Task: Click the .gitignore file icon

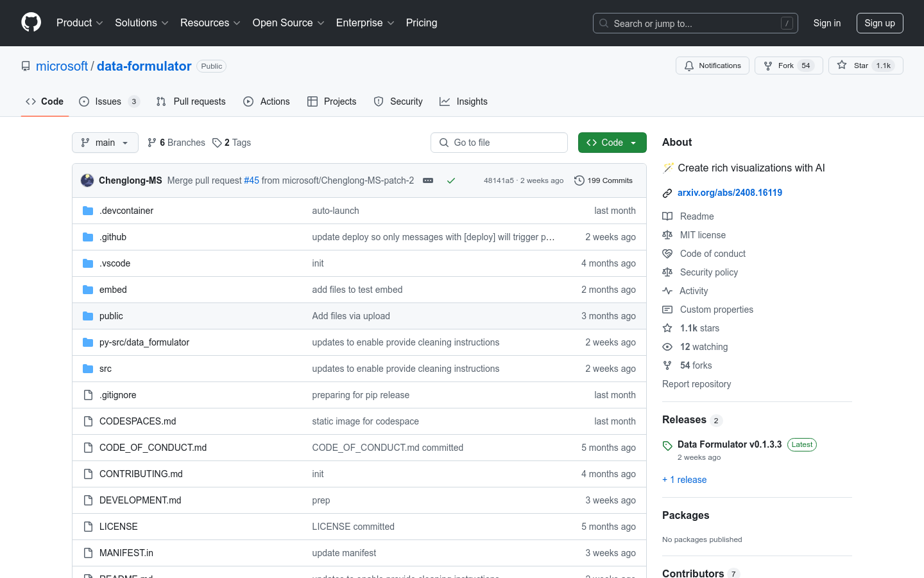Action: click(88, 395)
